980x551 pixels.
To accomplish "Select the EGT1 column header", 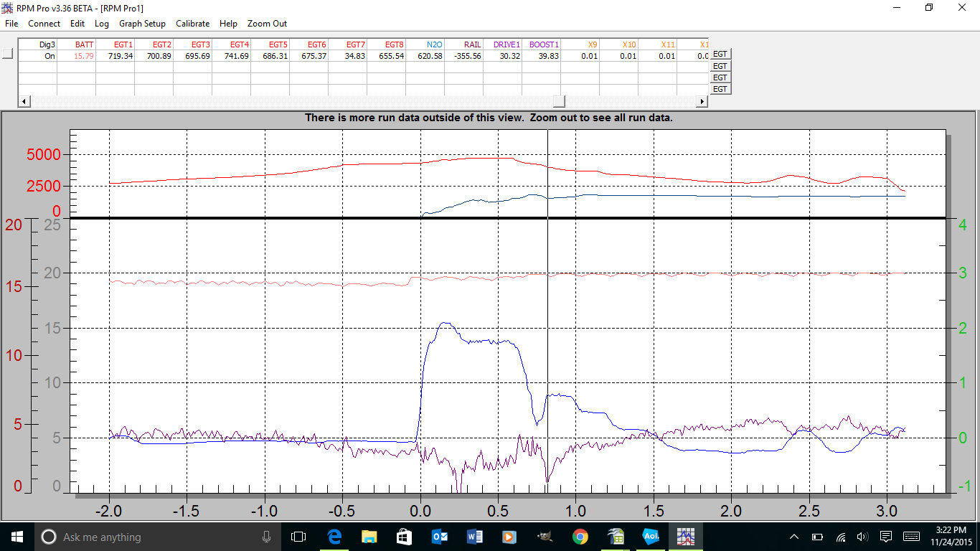I will click(x=123, y=44).
